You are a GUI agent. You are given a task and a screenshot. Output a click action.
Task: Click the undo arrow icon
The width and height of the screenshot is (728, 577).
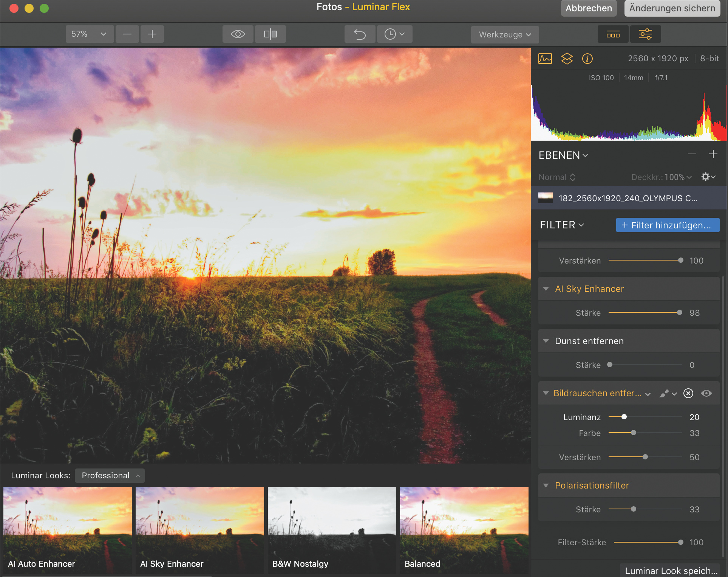tap(360, 34)
